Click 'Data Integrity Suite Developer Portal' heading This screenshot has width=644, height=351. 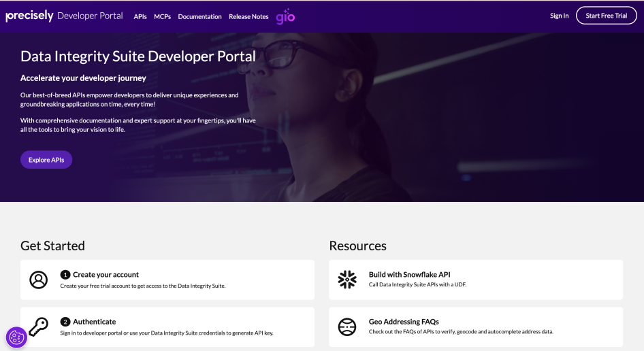[x=138, y=56]
